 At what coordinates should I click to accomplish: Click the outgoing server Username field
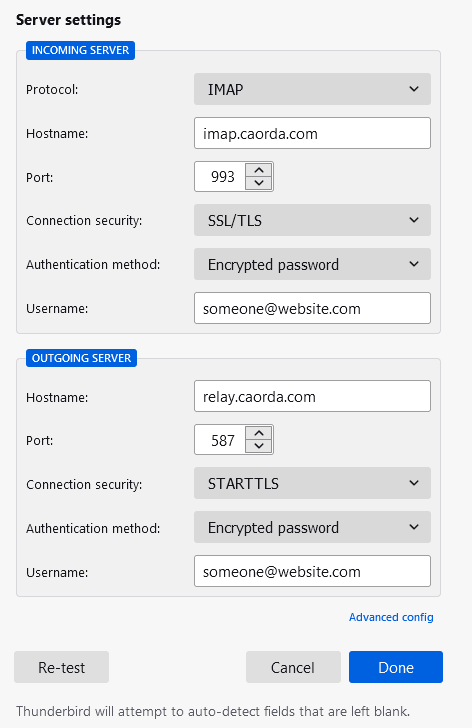pos(312,572)
